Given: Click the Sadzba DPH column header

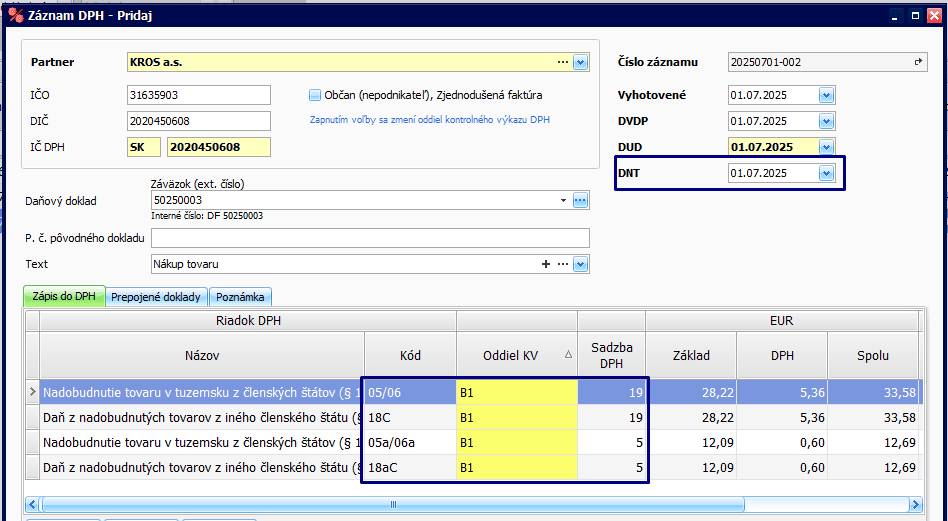Looking at the screenshot, I should pyautogui.click(x=611, y=354).
